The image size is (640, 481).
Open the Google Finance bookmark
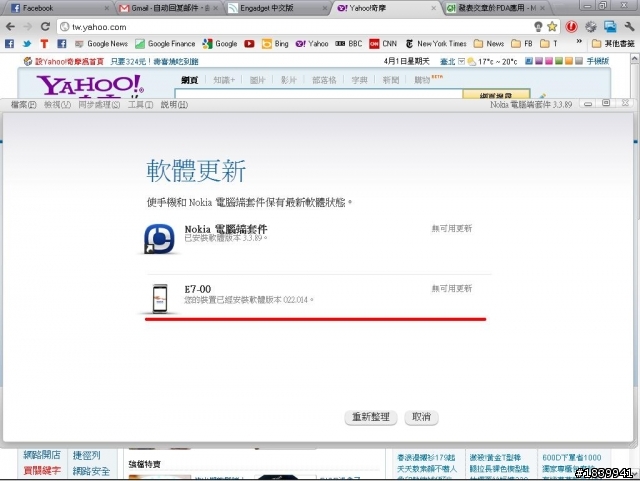(165, 44)
